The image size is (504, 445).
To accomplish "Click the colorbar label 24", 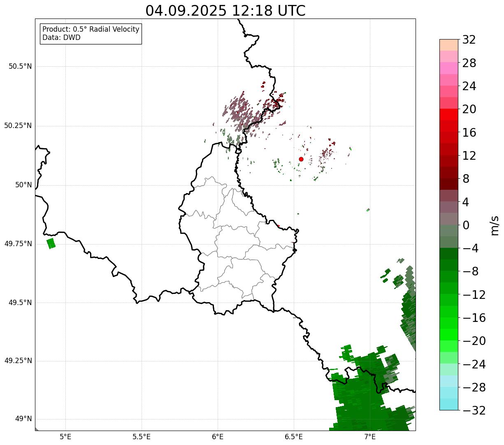I will (x=469, y=86).
